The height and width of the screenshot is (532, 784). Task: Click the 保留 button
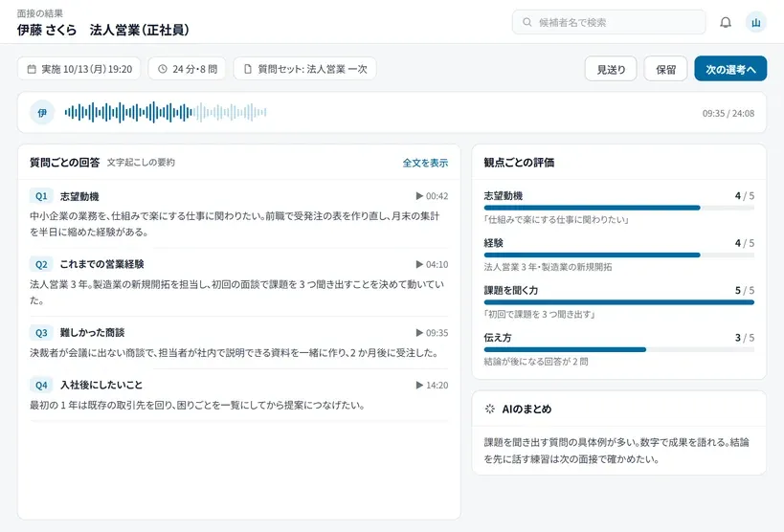click(665, 69)
